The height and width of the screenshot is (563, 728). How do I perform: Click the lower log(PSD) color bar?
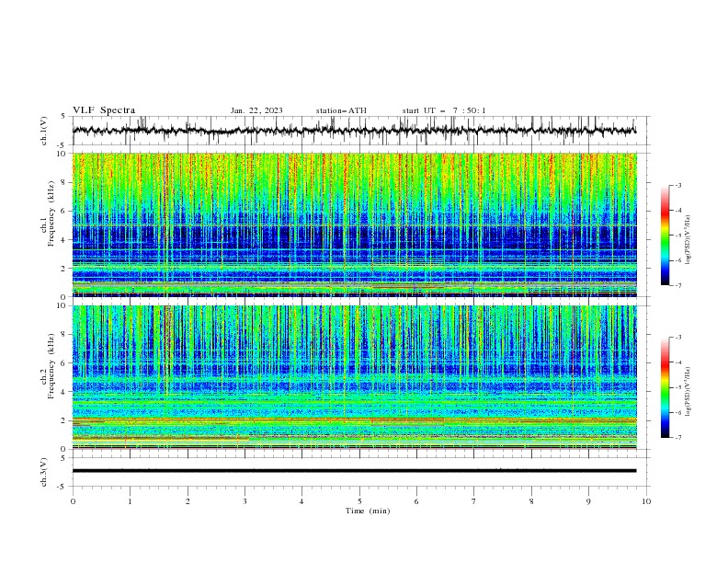coord(665,387)
